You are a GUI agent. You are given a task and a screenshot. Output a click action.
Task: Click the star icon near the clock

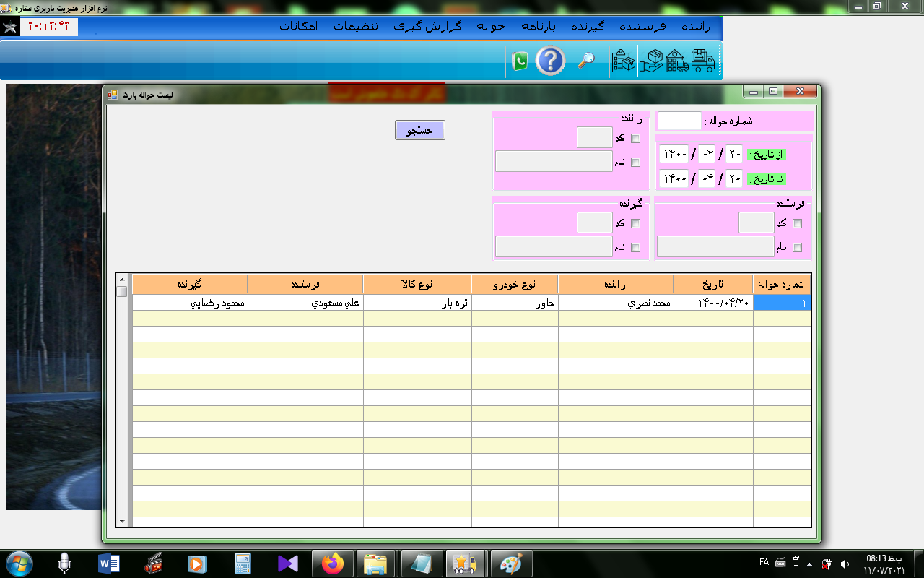tap(10, 27)
